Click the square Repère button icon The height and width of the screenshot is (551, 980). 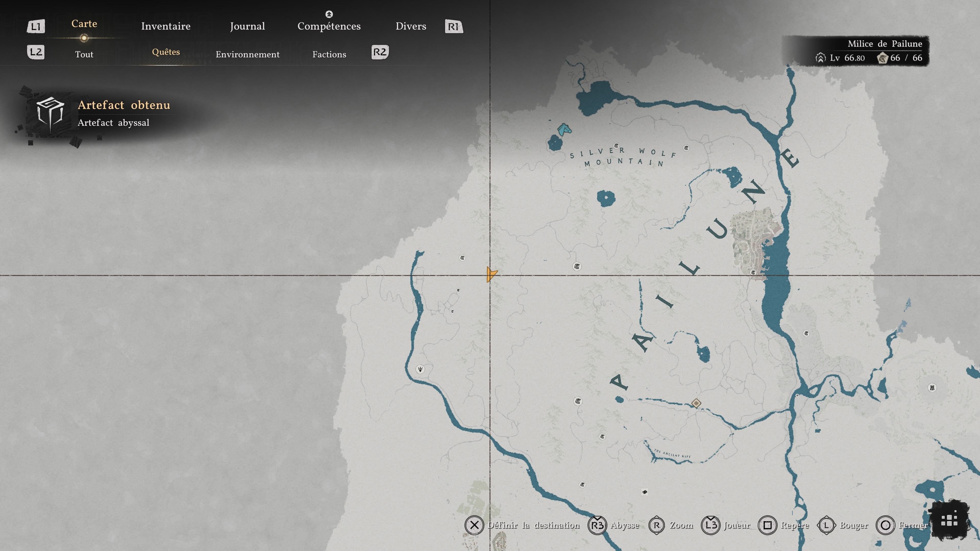pyautogui.click(x=768, y=525)
